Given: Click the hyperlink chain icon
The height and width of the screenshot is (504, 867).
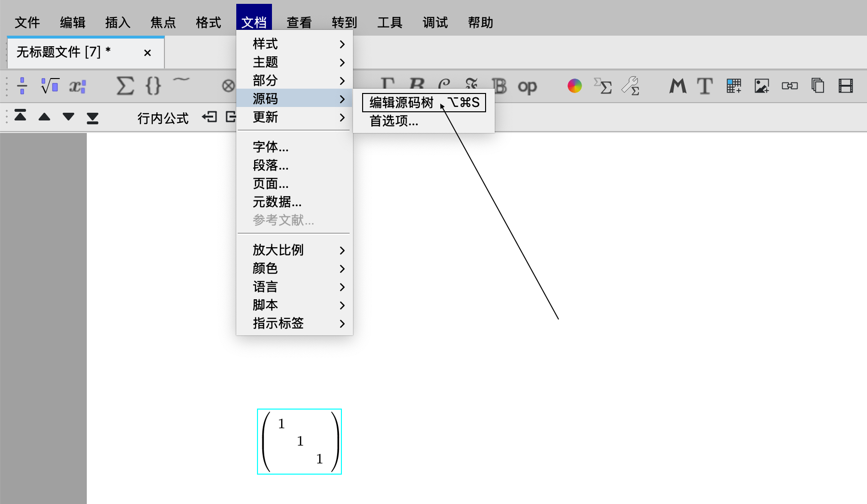Looking at the screenshot, I should (789, 86).
